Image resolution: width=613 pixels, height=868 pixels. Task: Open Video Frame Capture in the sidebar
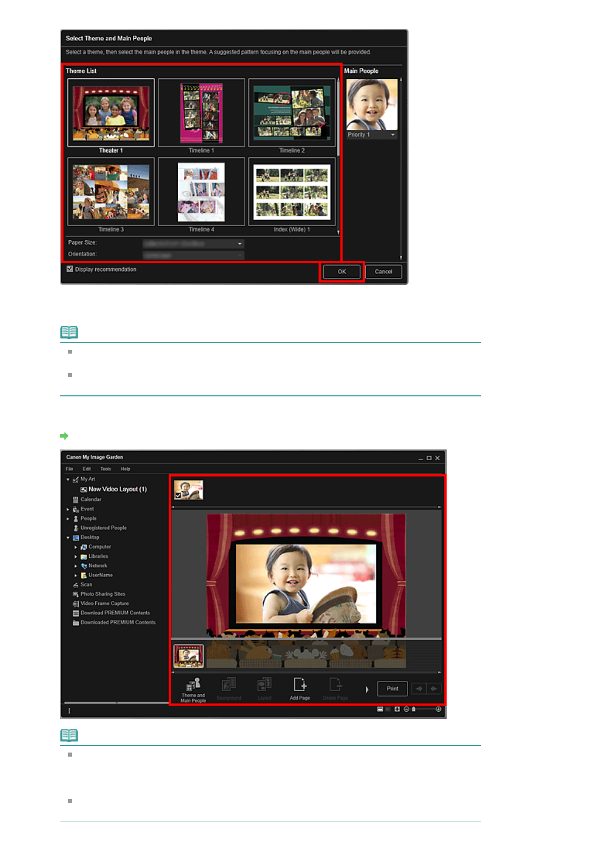pyautogui.click(x=104, y=604)
